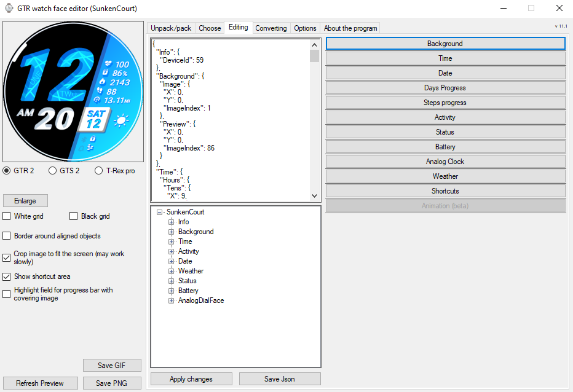
Task: Expand the Date tree node
Action: click(x=171, y=262)
